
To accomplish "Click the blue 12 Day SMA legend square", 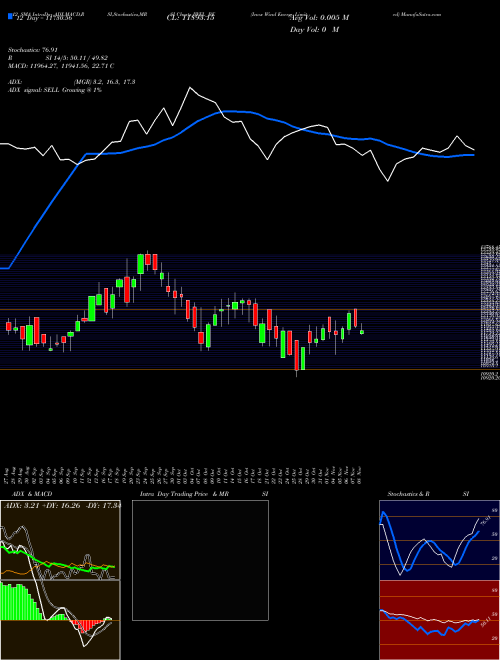I will [x=10, y=16].
